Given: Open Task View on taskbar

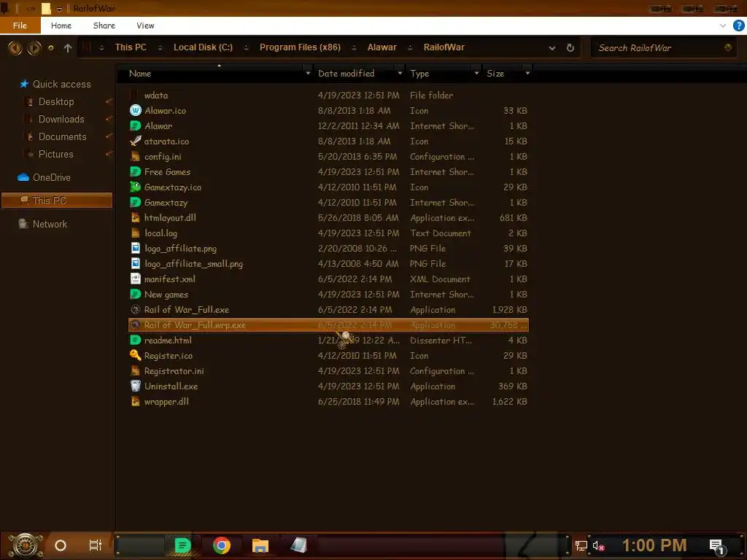Looking at the screenshot, I should 96,545.
